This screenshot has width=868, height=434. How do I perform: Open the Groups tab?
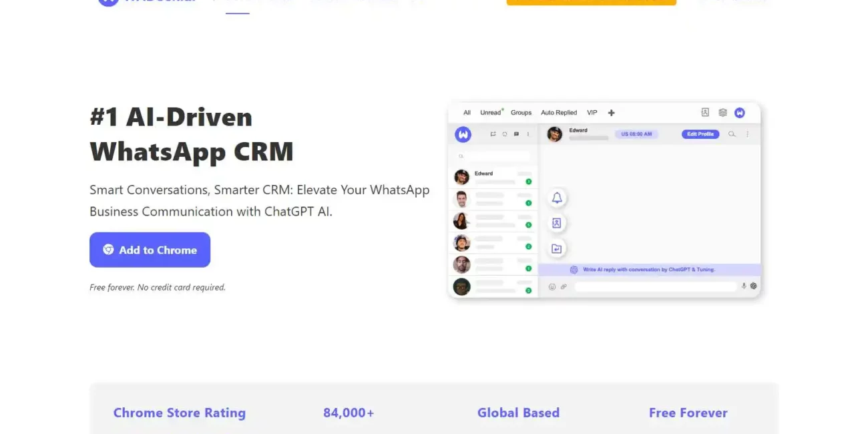click(521, 113)
